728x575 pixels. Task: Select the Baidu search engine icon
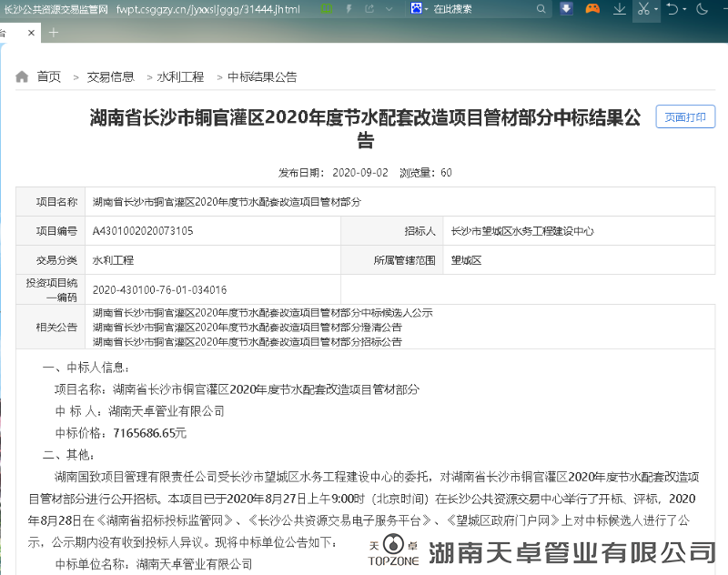[x=418, y=9]
